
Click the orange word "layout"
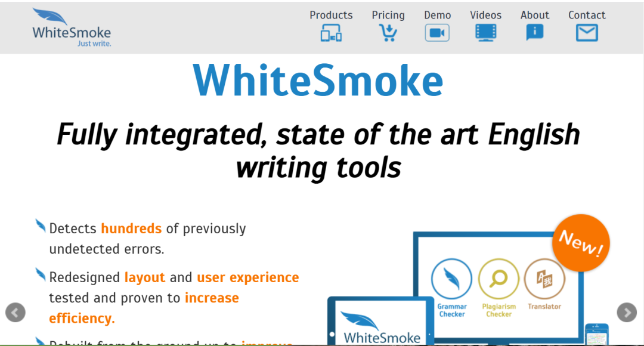coord(144,278)
